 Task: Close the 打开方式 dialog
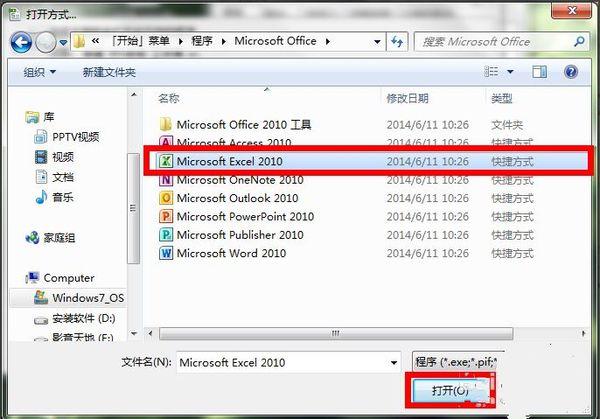tap(571, 10)
